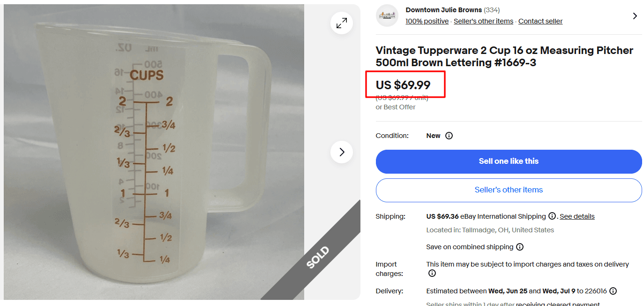The height and width of the screenshot is (306, 644).
Task: Show the next product image
Action: click(x=342, y=152)
